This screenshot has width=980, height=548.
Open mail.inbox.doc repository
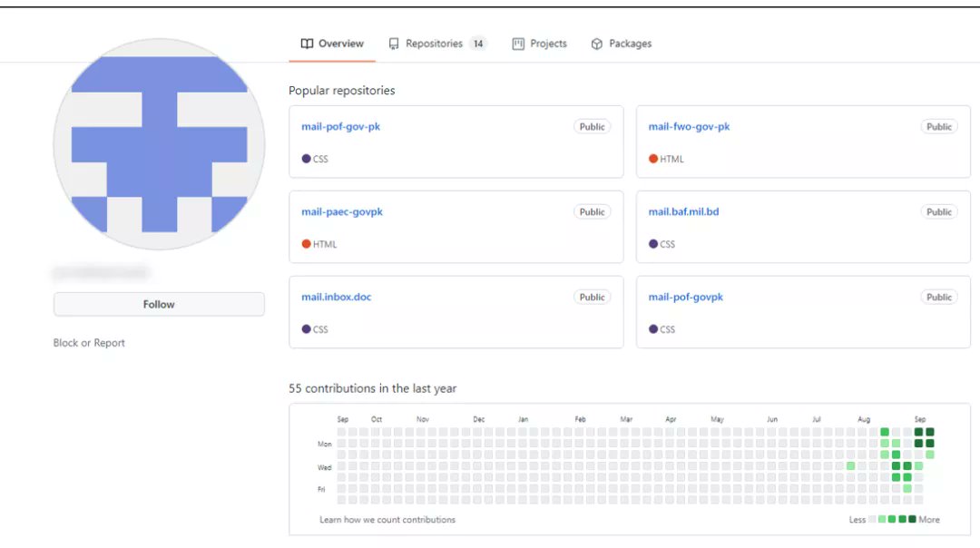pyautogui.click(x=337, y=297)
